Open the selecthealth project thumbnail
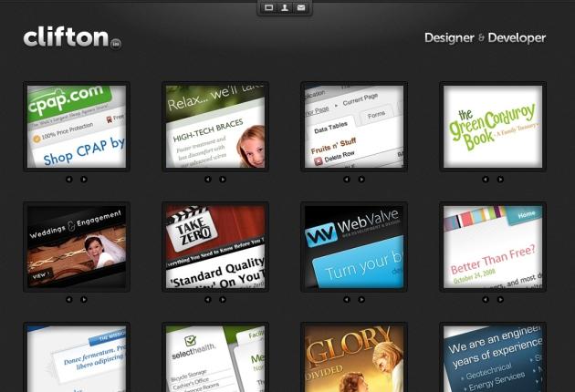The width and height of the screenshot is (575, 392). click(215, 357)
